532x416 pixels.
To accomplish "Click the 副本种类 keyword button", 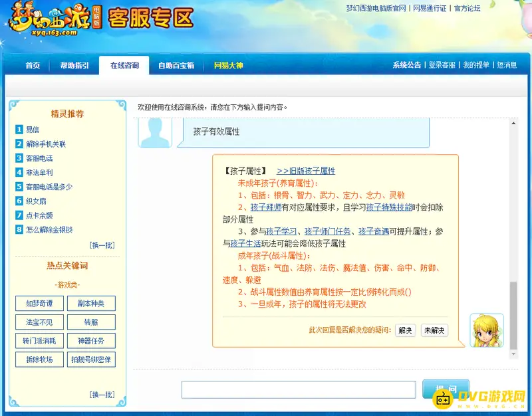I will tap(91, 303).
